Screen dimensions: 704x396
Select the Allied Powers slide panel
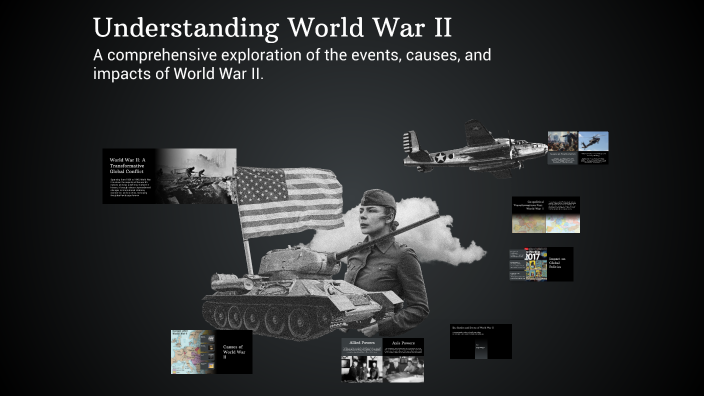[362, 360]
